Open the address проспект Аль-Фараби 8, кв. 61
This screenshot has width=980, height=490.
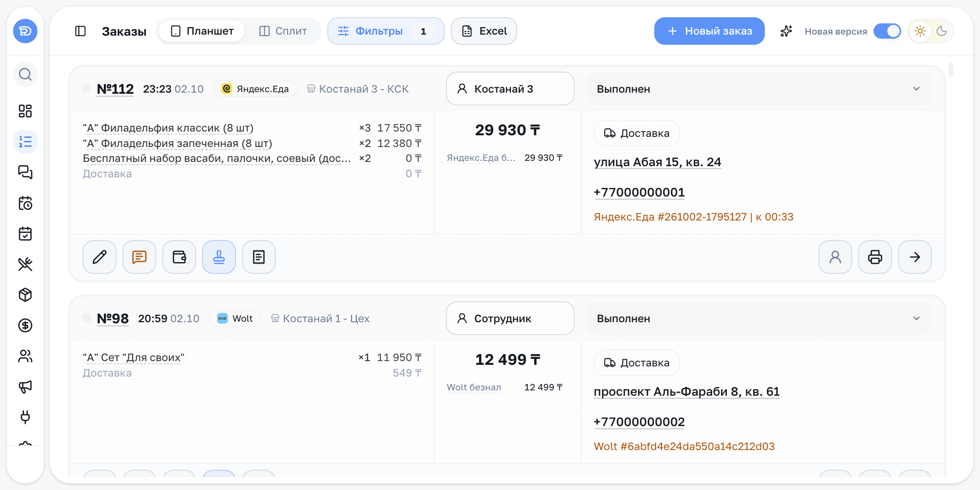coord(687,391)
